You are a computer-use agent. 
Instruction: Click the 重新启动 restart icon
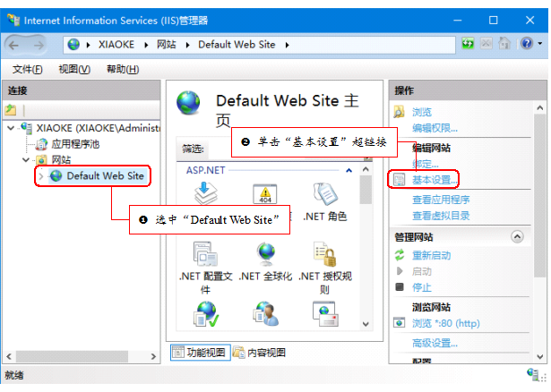click(x=400, y=255)
